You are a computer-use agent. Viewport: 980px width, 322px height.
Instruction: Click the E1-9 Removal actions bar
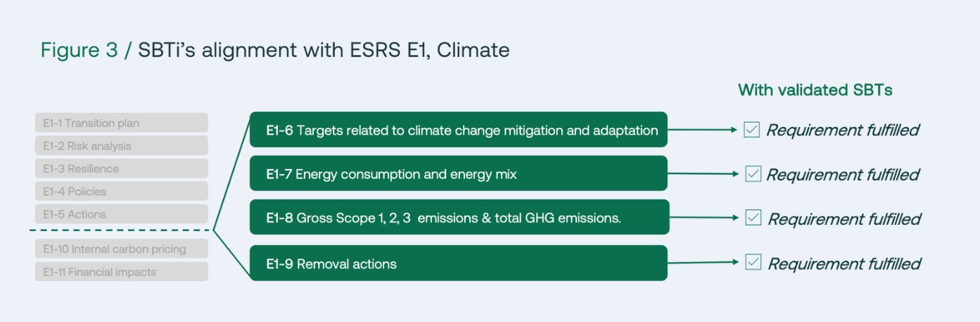coord(458,264)
